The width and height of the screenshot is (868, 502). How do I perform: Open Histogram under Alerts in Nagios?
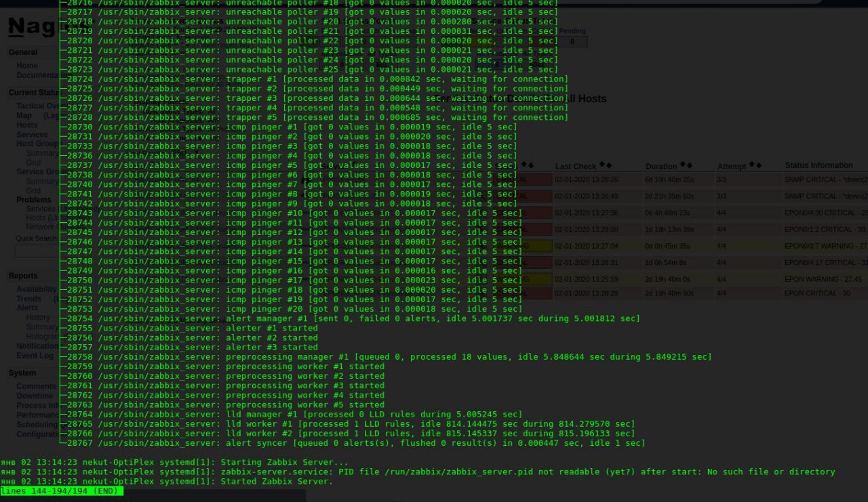42,337
